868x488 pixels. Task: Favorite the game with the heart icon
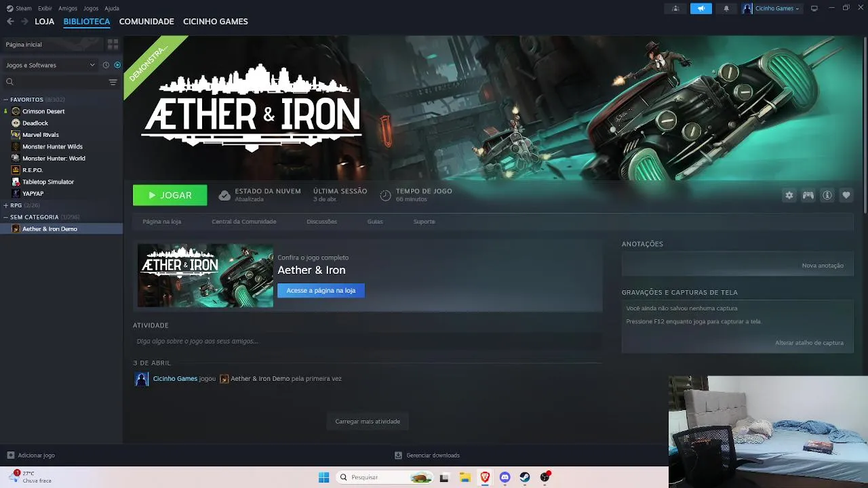(x=846, y=195)
